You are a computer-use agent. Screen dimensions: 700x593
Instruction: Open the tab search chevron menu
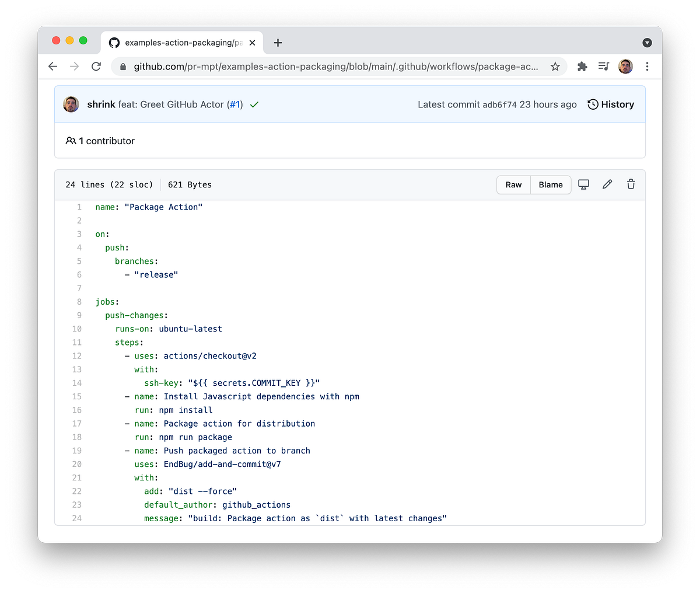(647, 42)
